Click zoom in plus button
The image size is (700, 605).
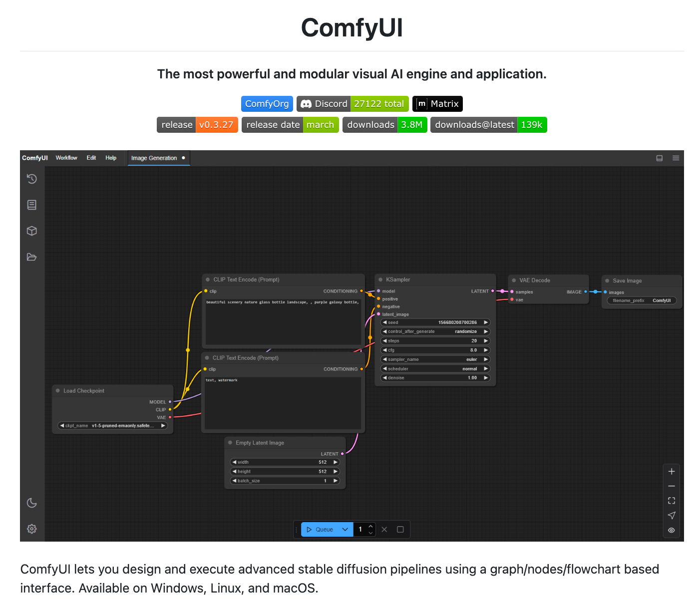pos(672,471)
